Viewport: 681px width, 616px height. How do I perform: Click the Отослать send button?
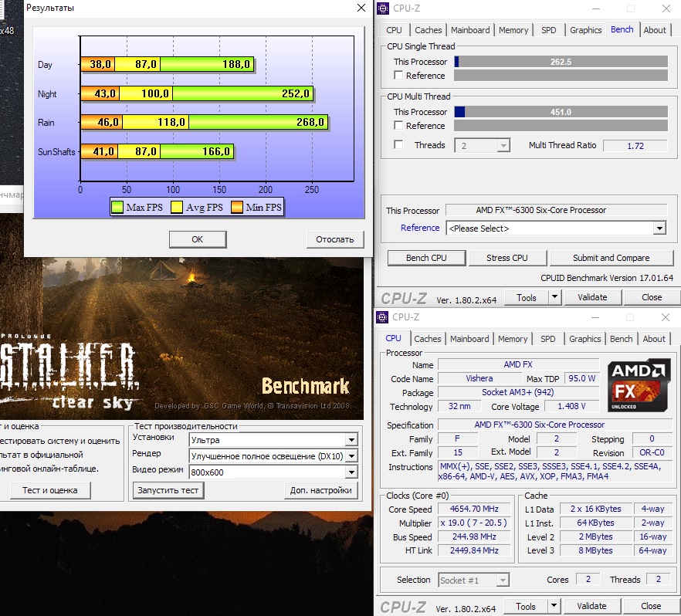pyautogui.click(x=334, y=239)
